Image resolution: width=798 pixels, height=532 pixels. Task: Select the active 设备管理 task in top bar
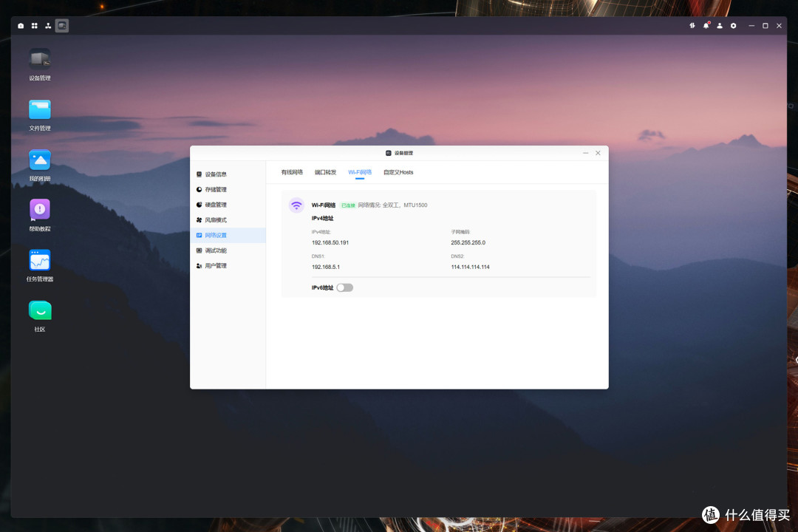62,25
